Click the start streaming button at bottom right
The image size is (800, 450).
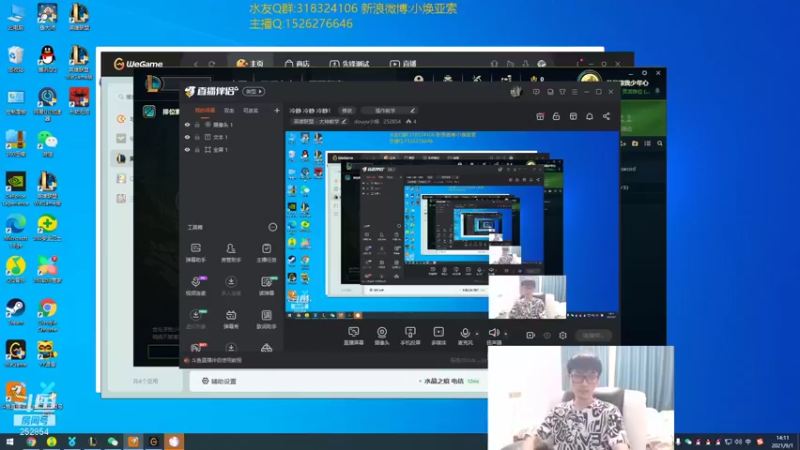pos(593,335)
